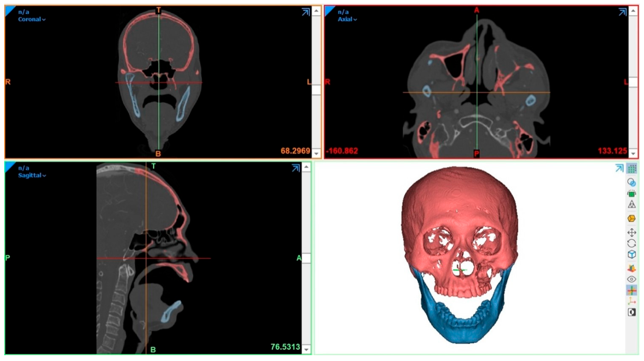Click Axial scrollbar up arrow

[633, 11]
